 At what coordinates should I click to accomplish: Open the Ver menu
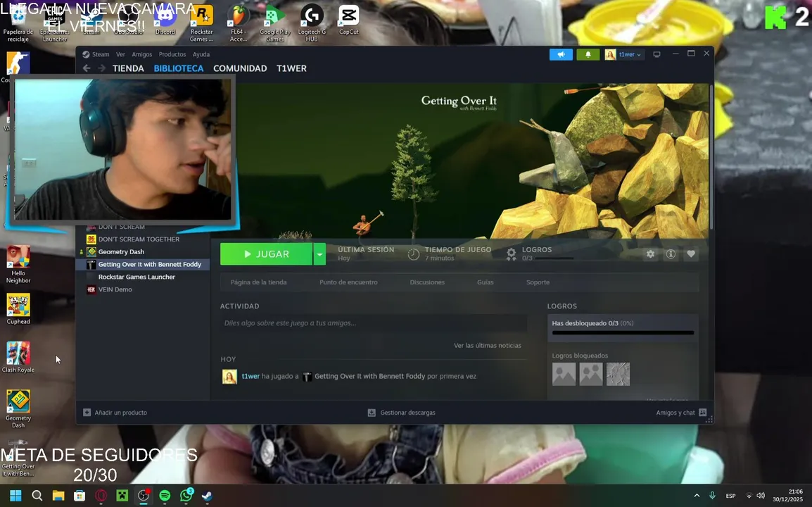[120, 54]
